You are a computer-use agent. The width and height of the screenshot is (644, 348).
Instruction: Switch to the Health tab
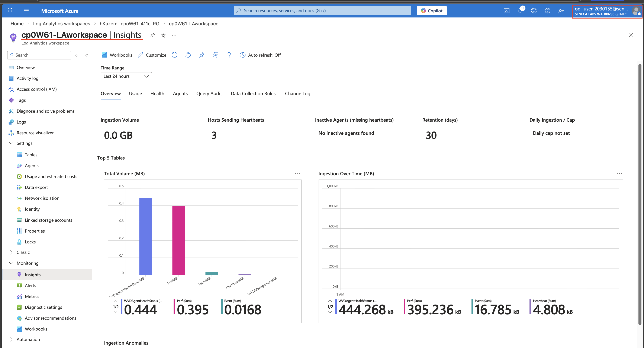pyautogui.click(x=157, y=94)
